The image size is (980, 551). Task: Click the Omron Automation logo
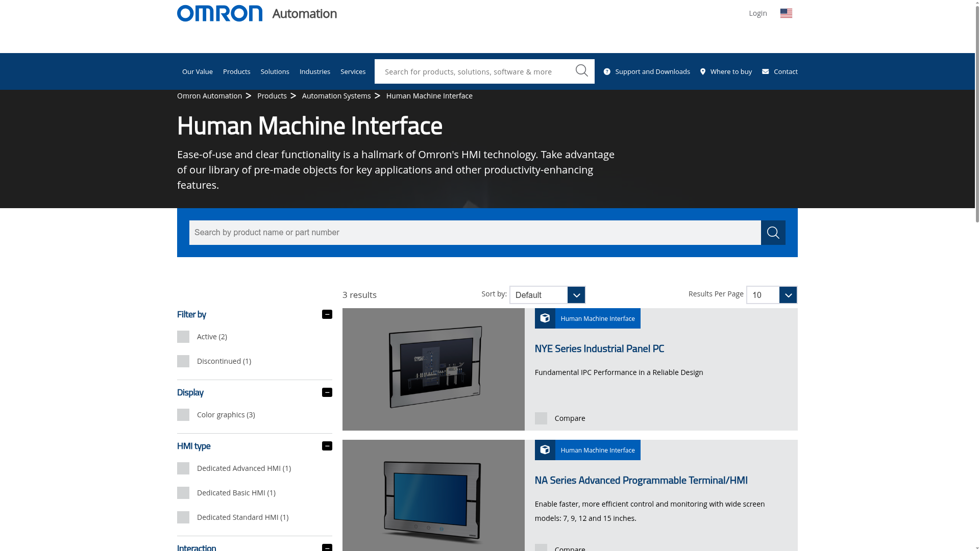coord(257,13)
